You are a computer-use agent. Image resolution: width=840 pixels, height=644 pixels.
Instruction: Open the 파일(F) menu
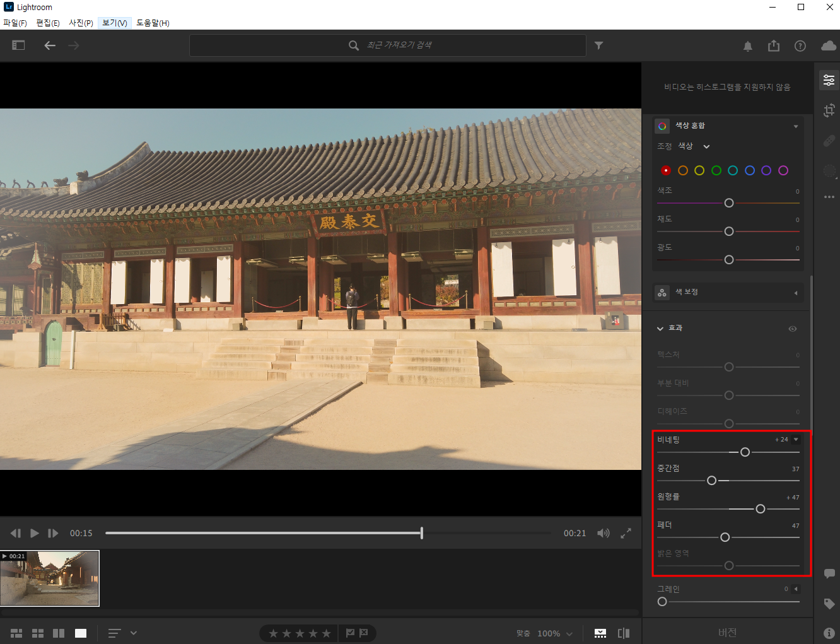(x=15, y=23)
